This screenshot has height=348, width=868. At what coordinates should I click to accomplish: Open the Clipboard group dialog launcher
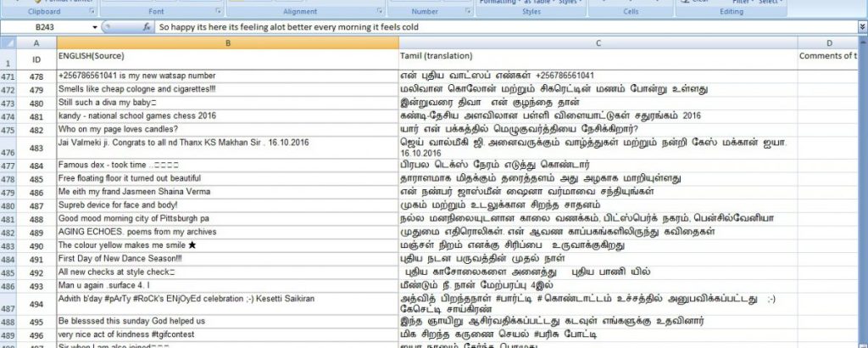point(92,11)
